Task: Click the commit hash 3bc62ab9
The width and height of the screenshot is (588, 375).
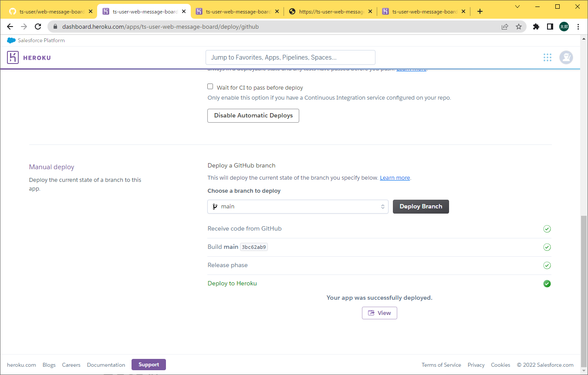Action: [x=254, y=247]
